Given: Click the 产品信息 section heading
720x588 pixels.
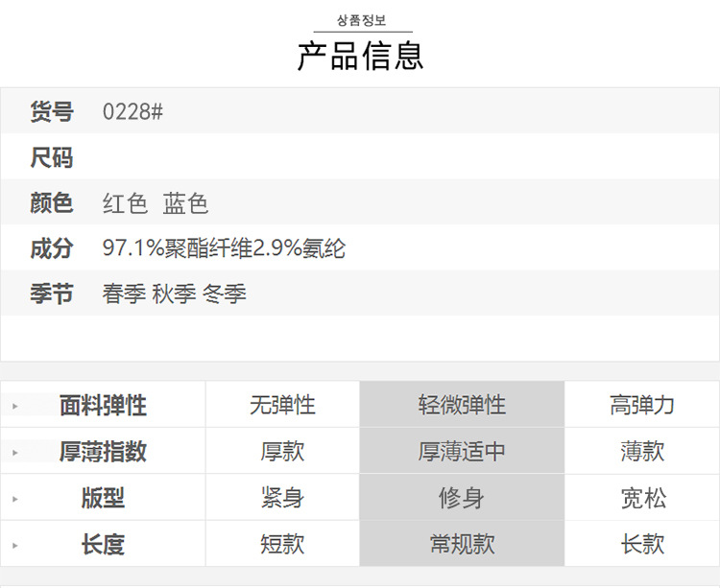Looking at the screenshot, I should point(360,56).
